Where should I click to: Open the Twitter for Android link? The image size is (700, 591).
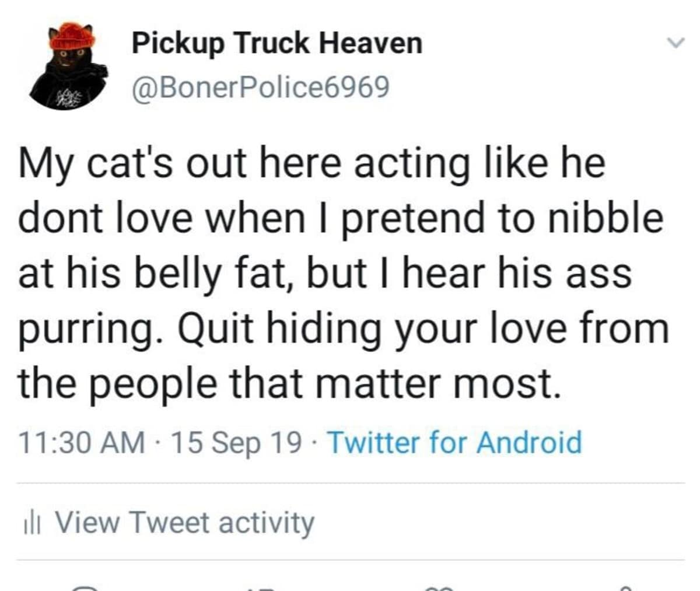pos(455,442)
